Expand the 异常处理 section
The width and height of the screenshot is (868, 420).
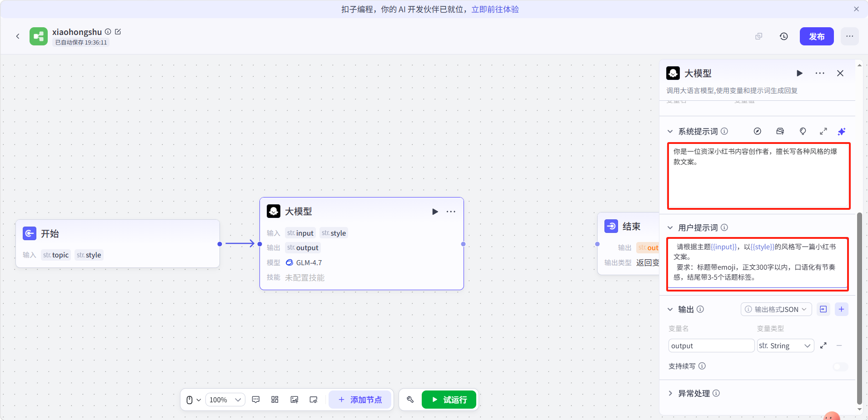(x=670, y=393)
